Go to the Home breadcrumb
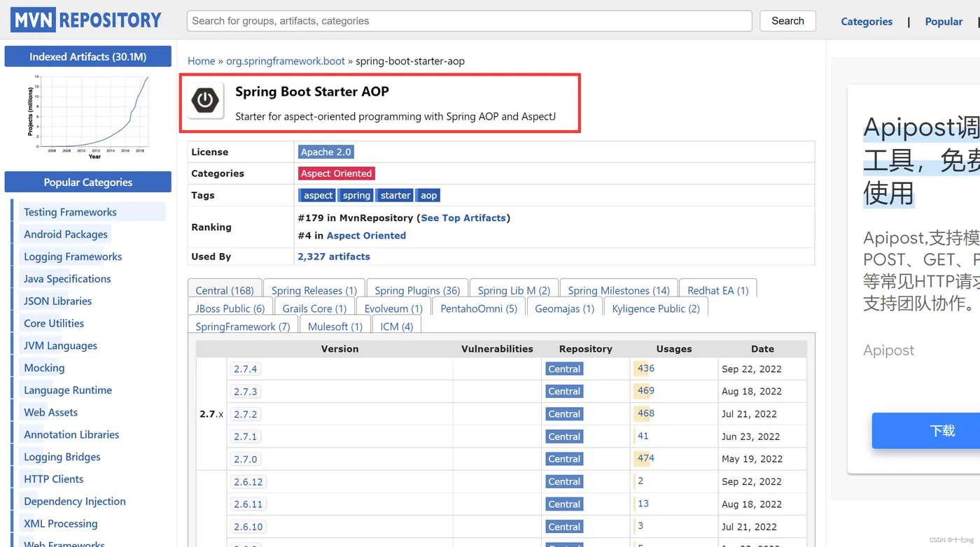 (x=201, y=61)
